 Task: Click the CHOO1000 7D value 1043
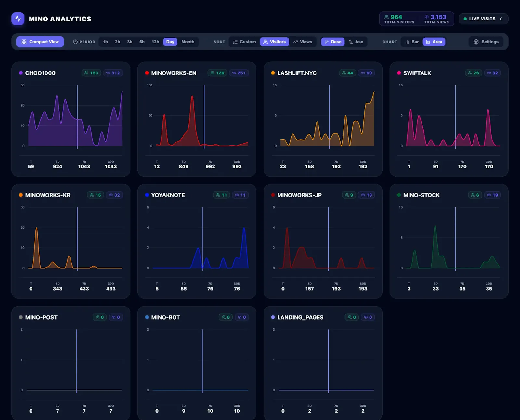(x=84, y=166)
